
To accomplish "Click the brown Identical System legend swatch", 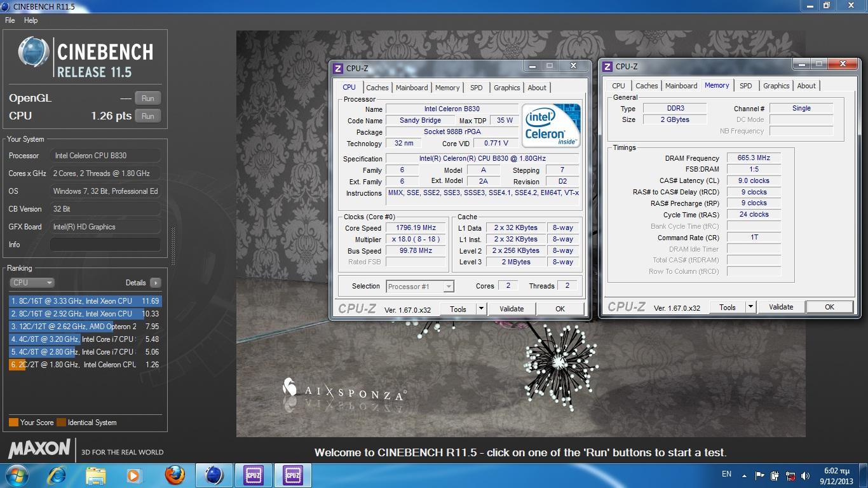I will 61,423.
